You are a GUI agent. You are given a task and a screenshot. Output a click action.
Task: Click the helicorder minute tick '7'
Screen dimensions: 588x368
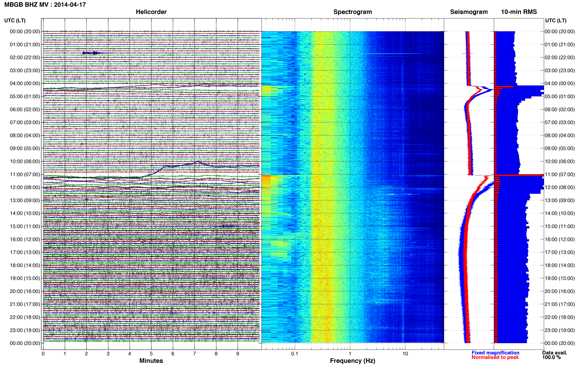pos(195,354)
